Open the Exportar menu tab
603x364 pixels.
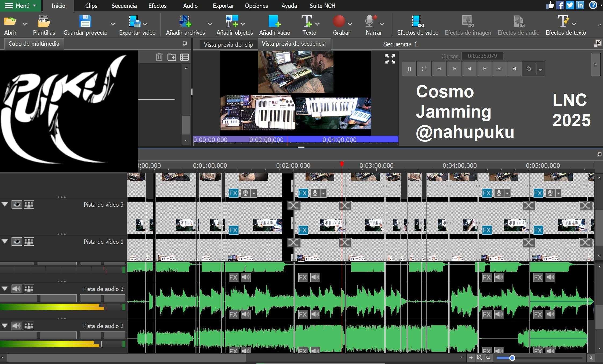pos(223,6)
